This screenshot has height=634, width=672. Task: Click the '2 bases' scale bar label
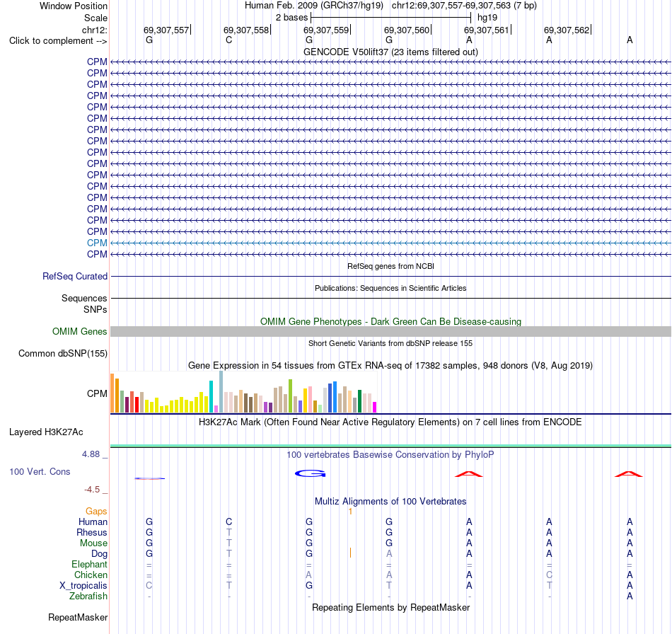pos(291,18)
